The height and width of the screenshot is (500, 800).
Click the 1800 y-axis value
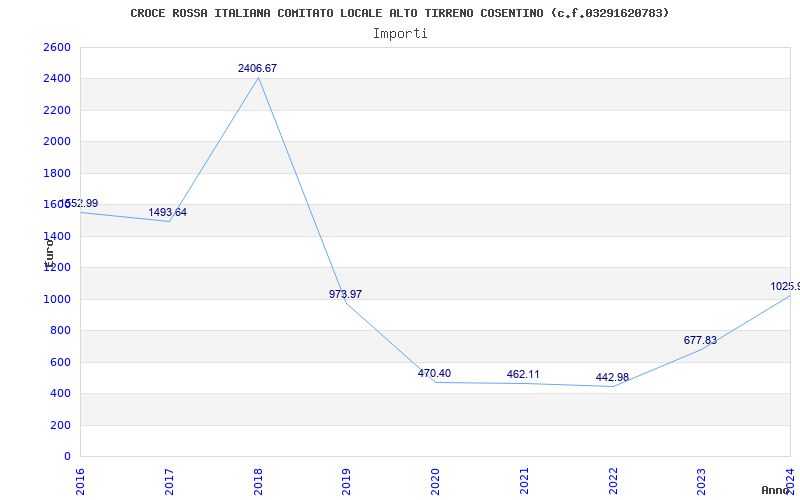point(57,173)
